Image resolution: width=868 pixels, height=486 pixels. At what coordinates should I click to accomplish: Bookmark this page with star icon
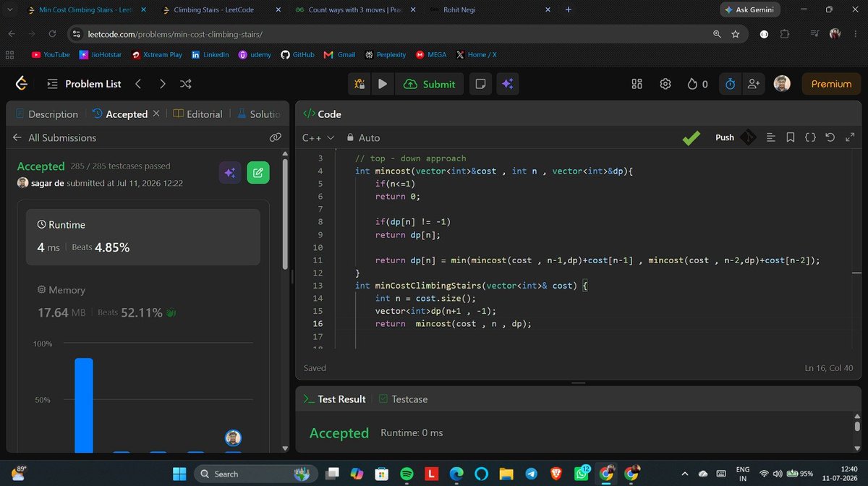736,34
